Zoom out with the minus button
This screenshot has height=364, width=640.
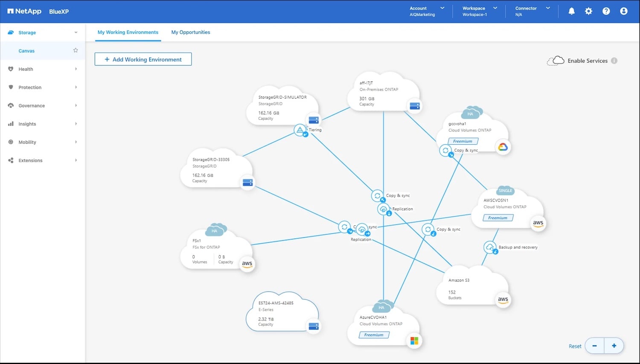click(594, 346)
